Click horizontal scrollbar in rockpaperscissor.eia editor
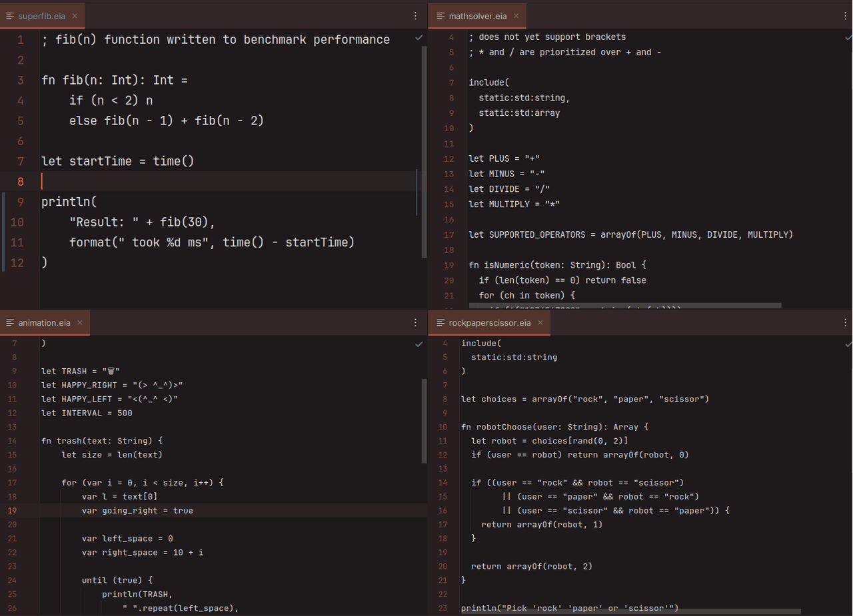Viewport: 853px width, 616px height. (x=630, y=611)
